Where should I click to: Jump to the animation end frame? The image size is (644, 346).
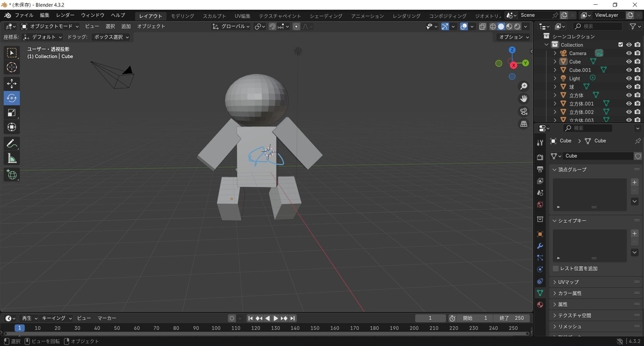pos(292,318)
